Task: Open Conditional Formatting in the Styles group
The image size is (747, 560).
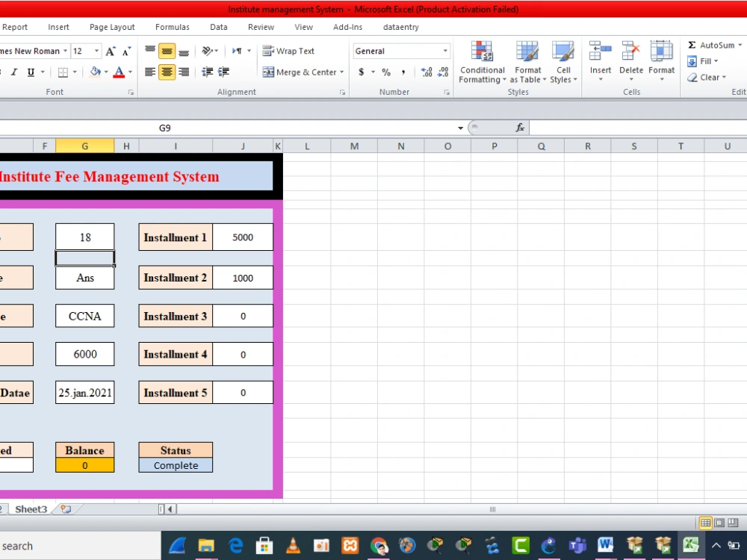Action: click(x=482, y=63)
